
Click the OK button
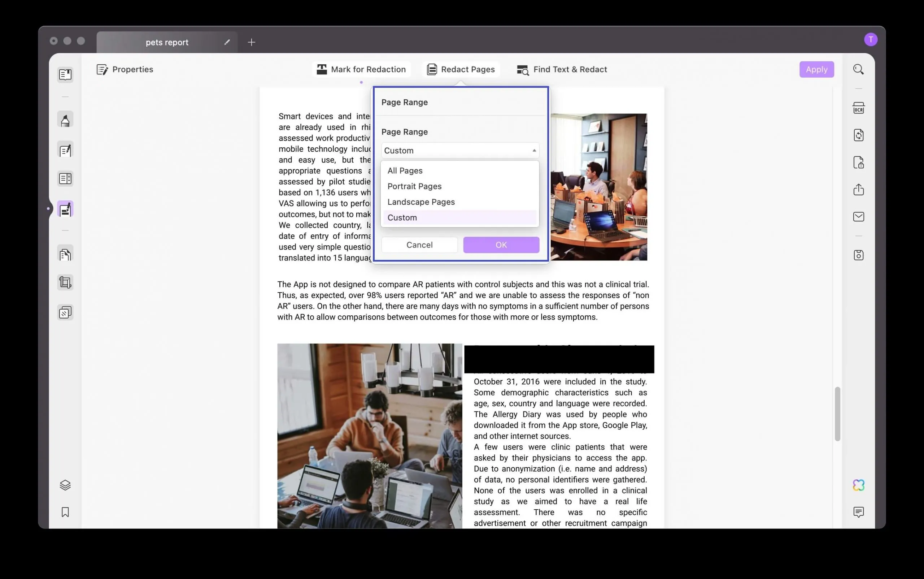pos(501,244)
